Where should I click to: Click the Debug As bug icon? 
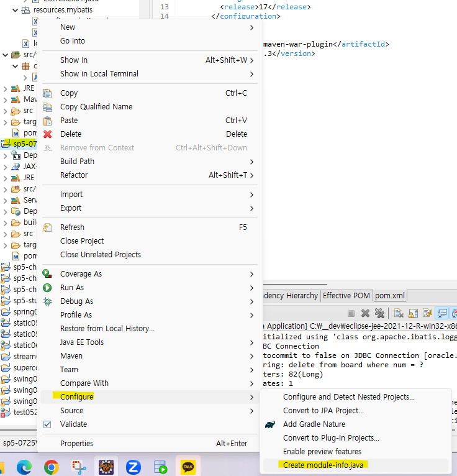tap(47, 301)
